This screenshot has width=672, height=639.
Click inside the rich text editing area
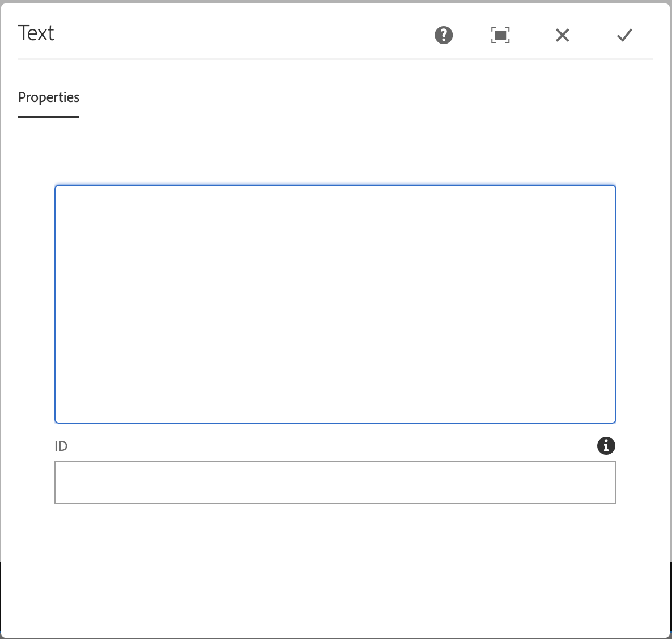pos(335,303)
